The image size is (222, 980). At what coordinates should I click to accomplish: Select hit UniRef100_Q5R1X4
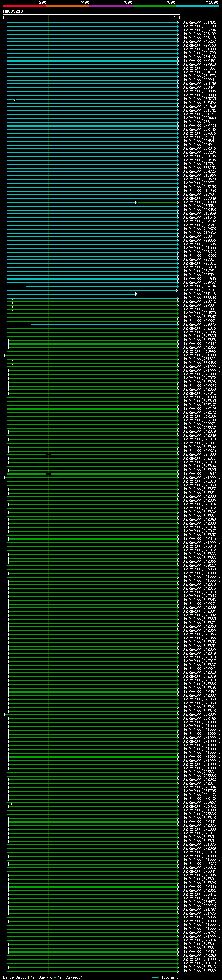199,416
